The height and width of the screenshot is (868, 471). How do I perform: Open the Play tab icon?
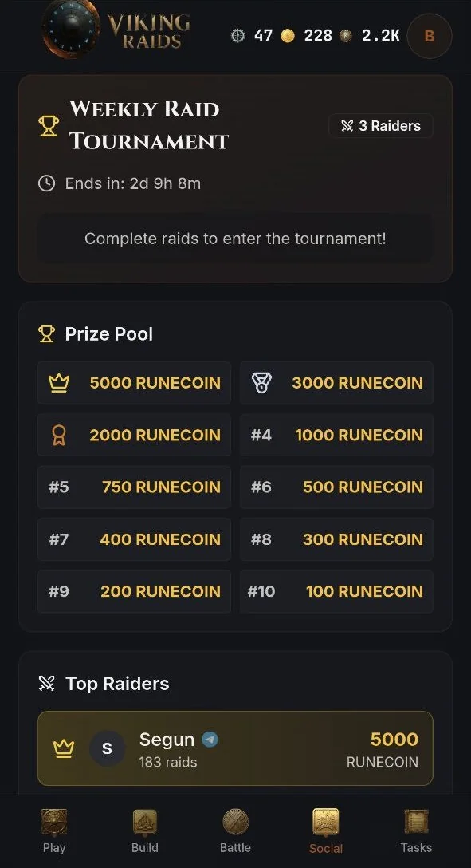click(54, 822)
